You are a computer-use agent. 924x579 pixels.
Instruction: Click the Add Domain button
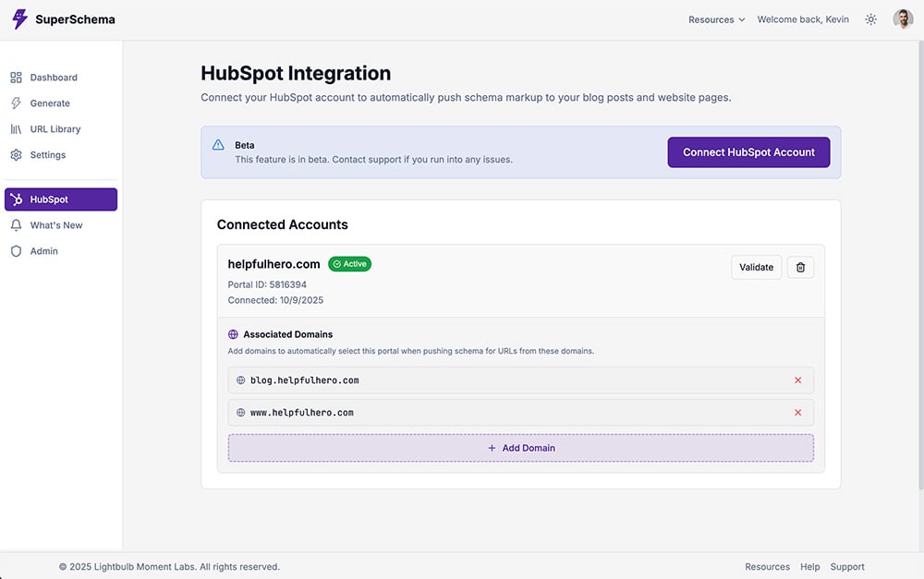[521, 448]
